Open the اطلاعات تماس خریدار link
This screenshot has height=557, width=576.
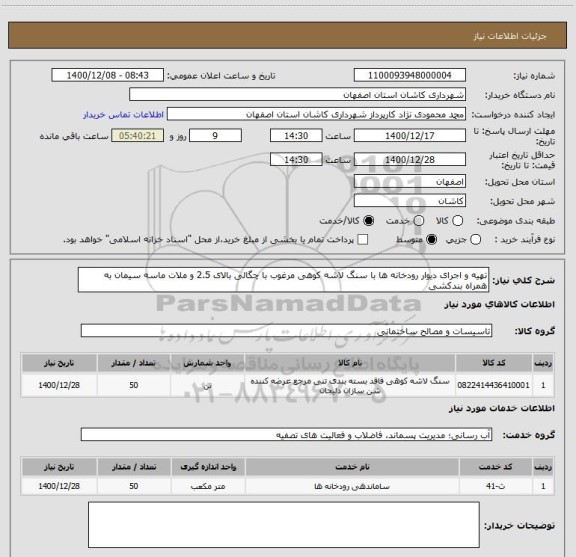pos(123,115)
